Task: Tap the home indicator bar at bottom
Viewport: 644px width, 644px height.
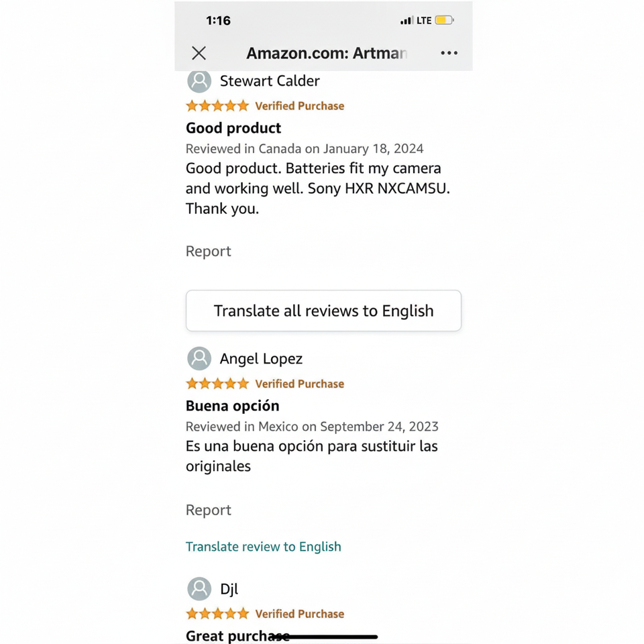Action: pyautogui.click(x=329, y=637)
